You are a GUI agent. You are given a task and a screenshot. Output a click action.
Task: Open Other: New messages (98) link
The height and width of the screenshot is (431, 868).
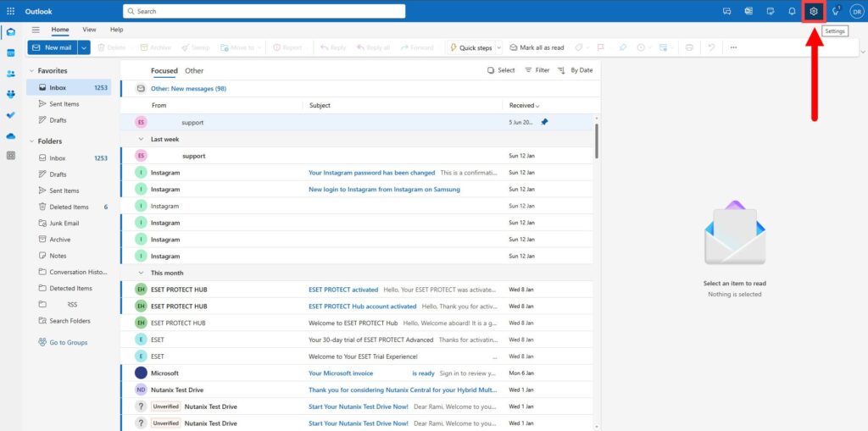point(188,89)
